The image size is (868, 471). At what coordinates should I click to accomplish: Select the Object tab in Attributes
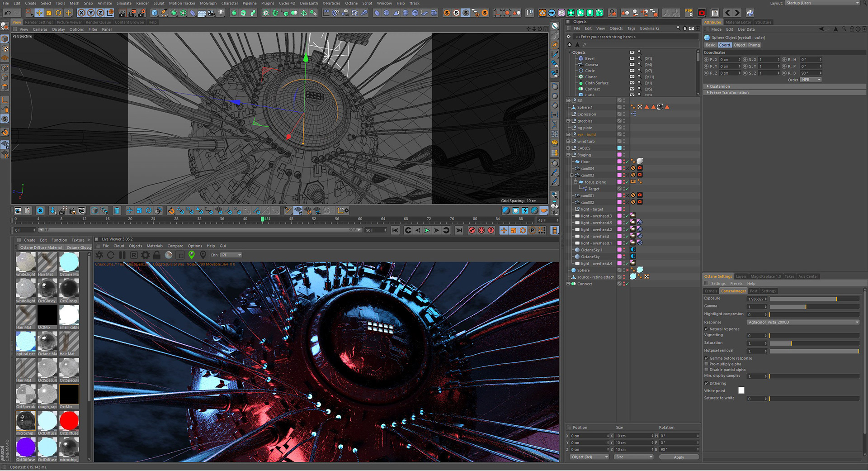[x=739, y=45]
